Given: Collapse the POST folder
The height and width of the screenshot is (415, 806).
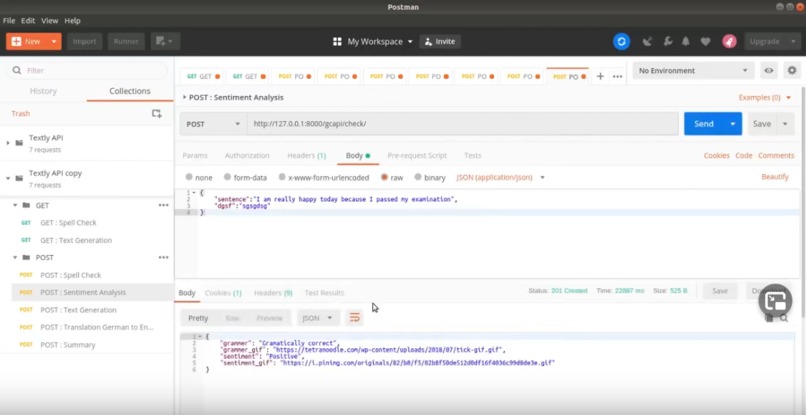Looking at the screenshot, I should pyautogui.click(x=14, y=258).
